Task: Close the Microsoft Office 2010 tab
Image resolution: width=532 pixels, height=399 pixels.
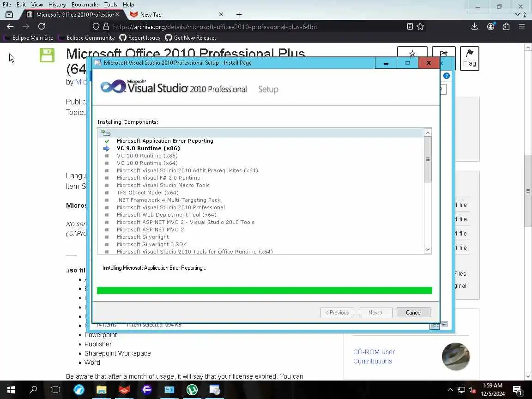Action: pos(117,14)
